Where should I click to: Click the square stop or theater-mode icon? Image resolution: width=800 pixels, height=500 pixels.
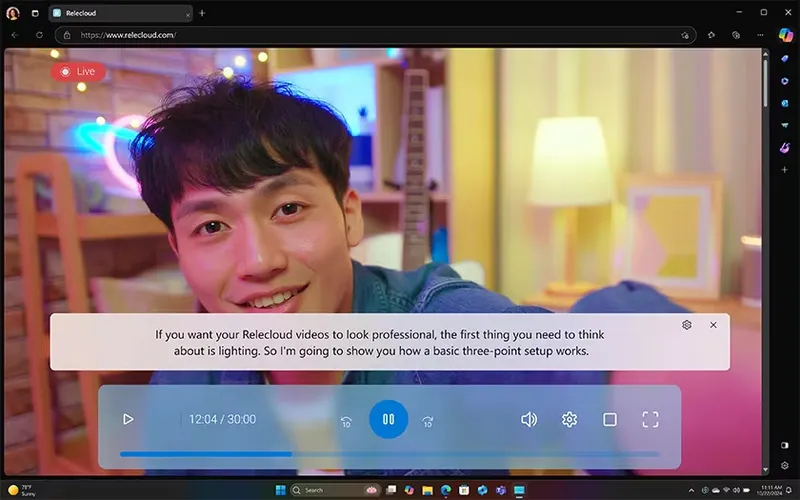[x=610, y=419]
